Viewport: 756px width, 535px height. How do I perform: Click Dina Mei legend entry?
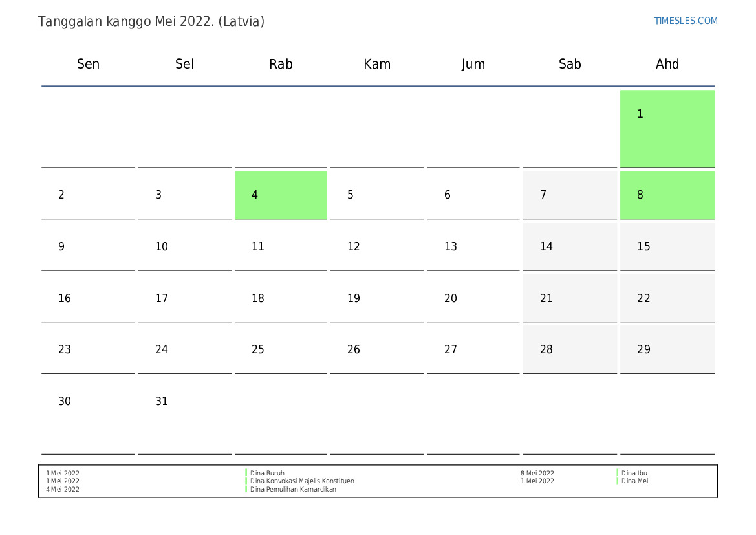pyautogui.click(x=634, y=481)
